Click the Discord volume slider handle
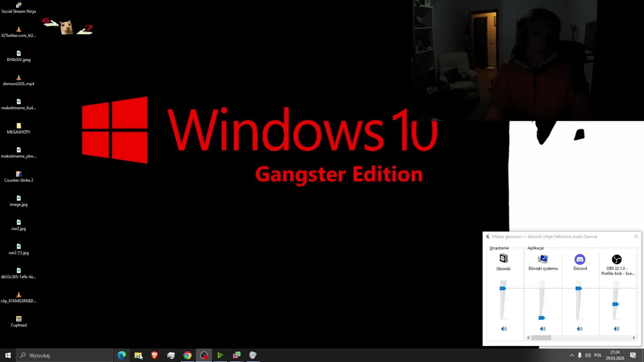 [579, 288]
